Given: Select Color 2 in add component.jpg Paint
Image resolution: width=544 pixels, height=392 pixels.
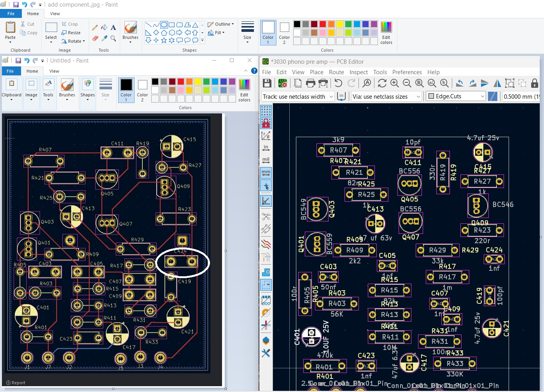Looking at the screenshot, I should pyautogui.click(x=284, y=33).
